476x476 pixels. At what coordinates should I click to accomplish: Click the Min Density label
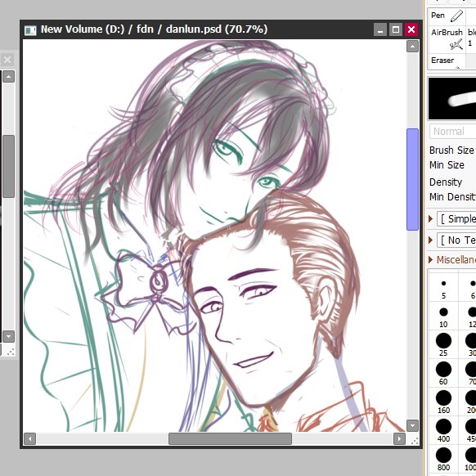(x=452, y=197)
